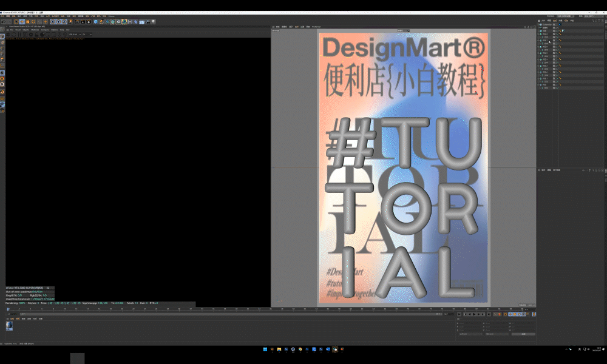Click the Apply button in coordinates panel
The image size is (607, 364).
523,334
